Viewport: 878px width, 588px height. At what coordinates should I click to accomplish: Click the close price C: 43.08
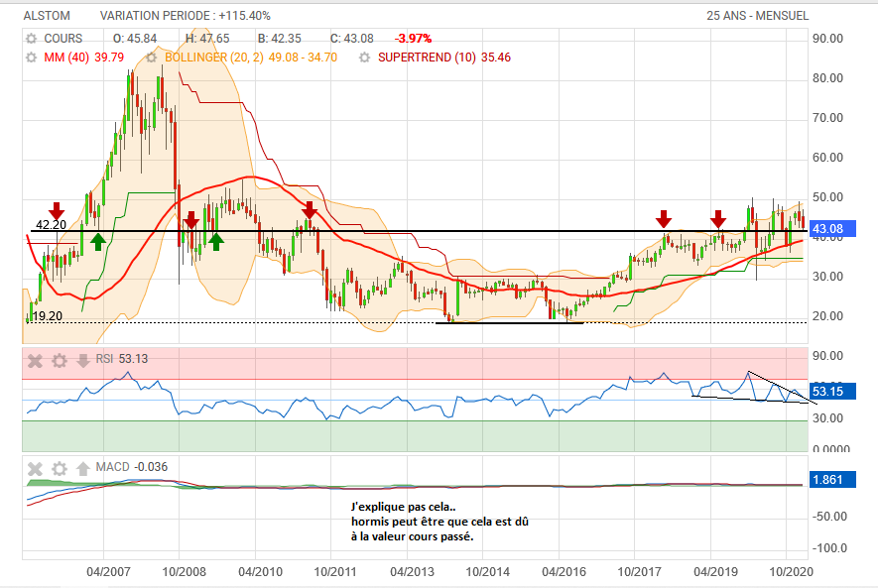[351, 39]
